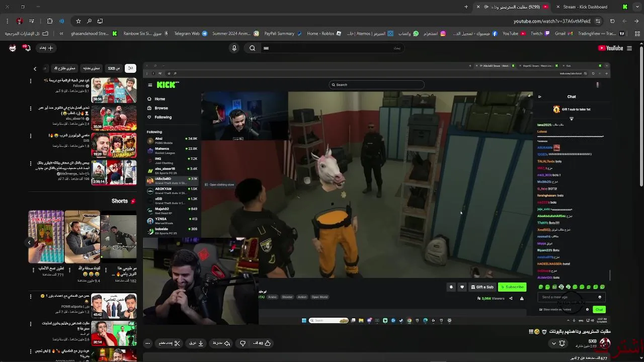Image resolution: width=644 pixels, height=362 pixels.
Task: Click the Clip scissors button
Action: (170, 343)
